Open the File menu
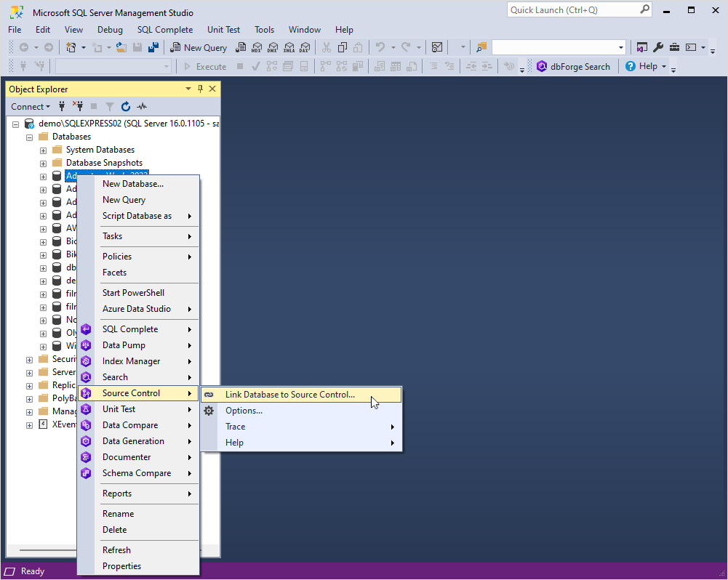The height and width of the screenshot is (580, 728). tap(15, 30)
